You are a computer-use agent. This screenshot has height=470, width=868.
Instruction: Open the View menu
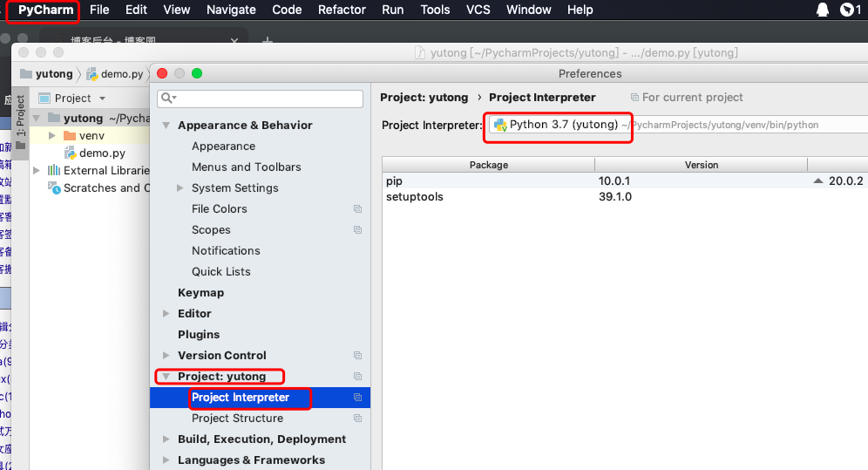[x=177, y=10]
